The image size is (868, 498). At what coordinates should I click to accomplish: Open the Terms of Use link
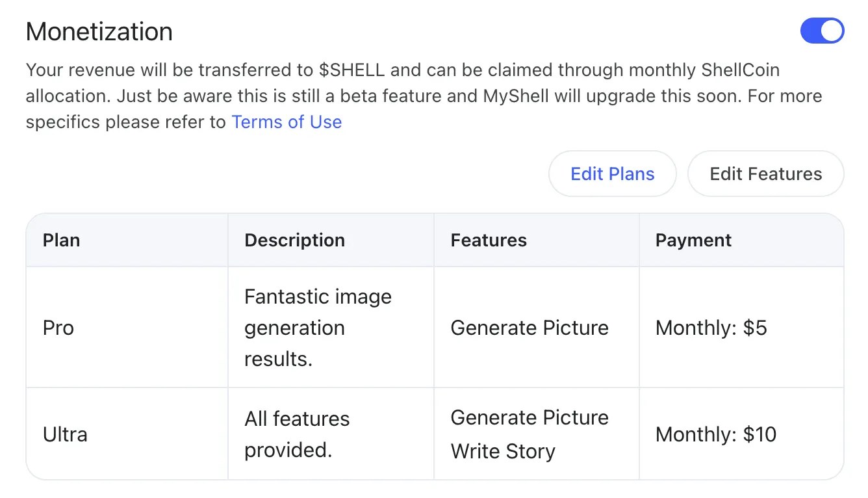pos(287,122)
